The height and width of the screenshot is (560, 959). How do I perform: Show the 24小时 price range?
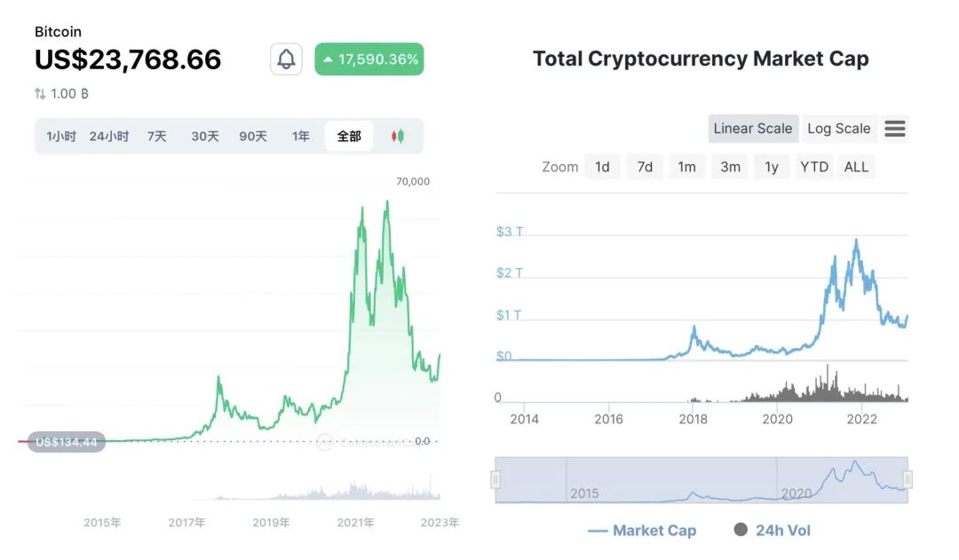tap(109, 137)
